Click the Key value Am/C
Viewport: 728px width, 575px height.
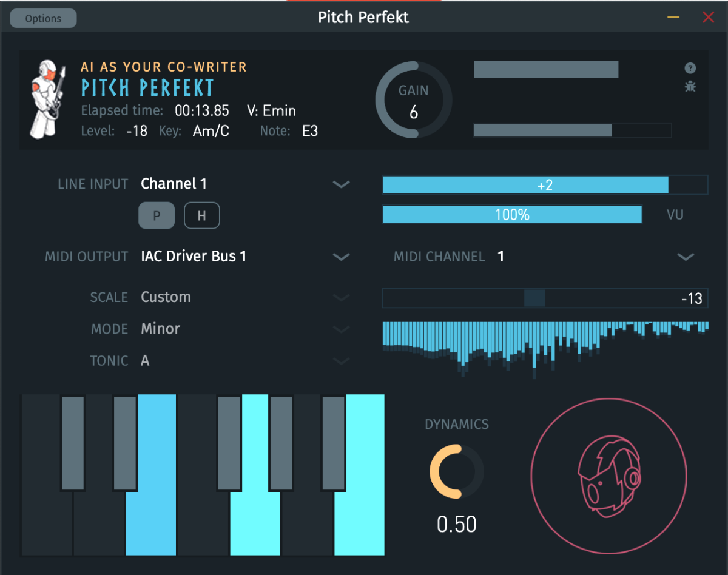(x=211, y=130)
